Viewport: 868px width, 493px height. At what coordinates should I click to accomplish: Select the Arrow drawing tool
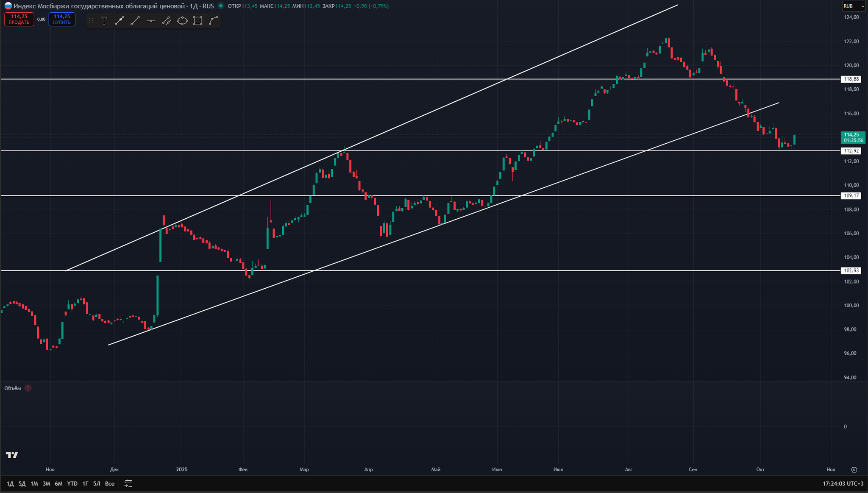pos(120,21)
